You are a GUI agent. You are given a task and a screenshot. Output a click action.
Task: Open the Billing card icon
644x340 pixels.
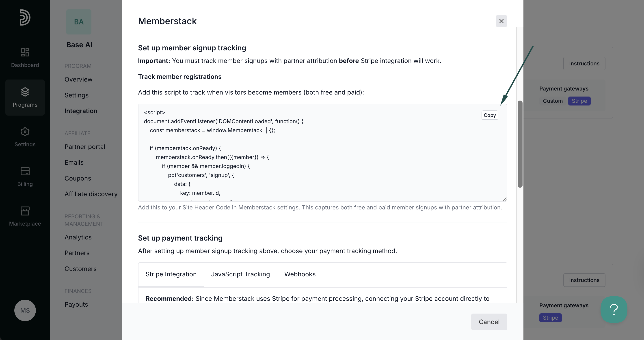[x=25, y=171]
